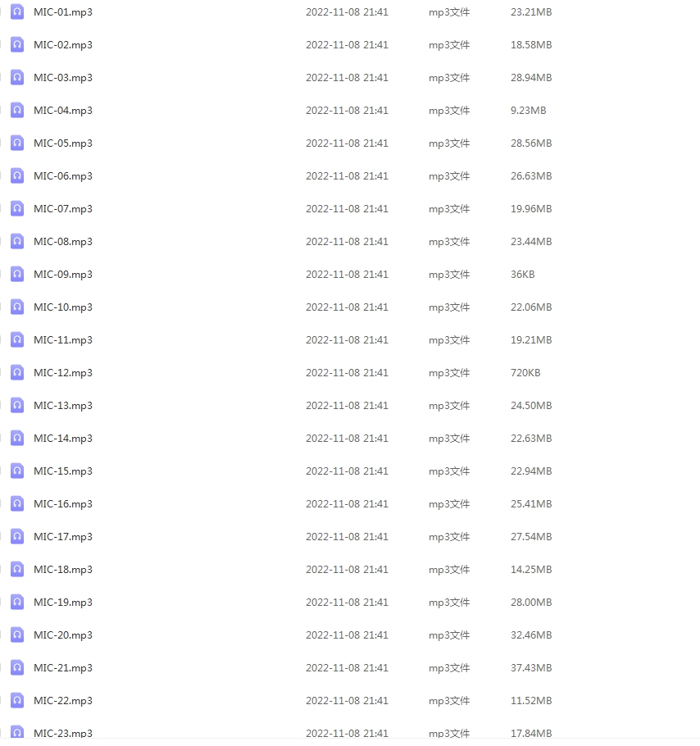Screen dimensions: 700x746
Task: Click the audio icon for MIC-22.mp3
Action: [x=17, y=701]
